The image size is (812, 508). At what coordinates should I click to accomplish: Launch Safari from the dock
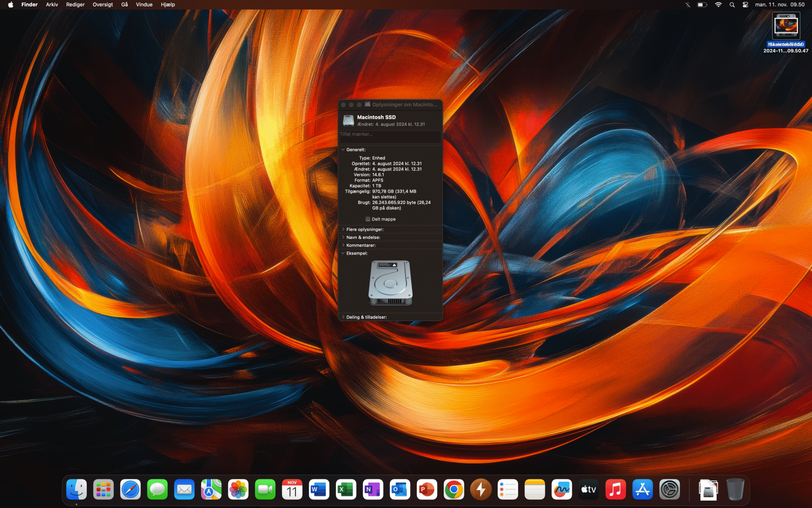coord(130,489)
